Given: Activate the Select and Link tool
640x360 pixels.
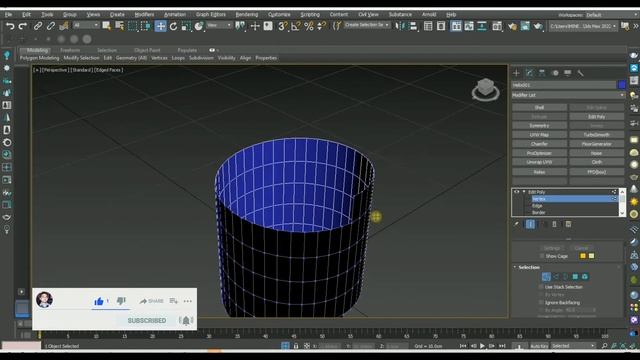Looking at the screenshot, I should 38,26.
